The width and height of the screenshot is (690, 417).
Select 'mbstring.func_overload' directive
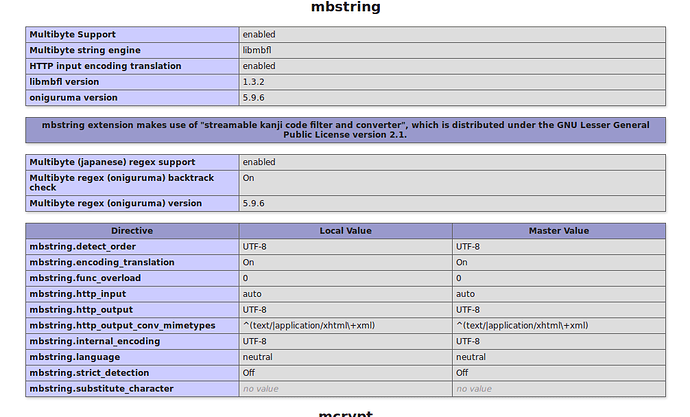click(x=132, y=278)
